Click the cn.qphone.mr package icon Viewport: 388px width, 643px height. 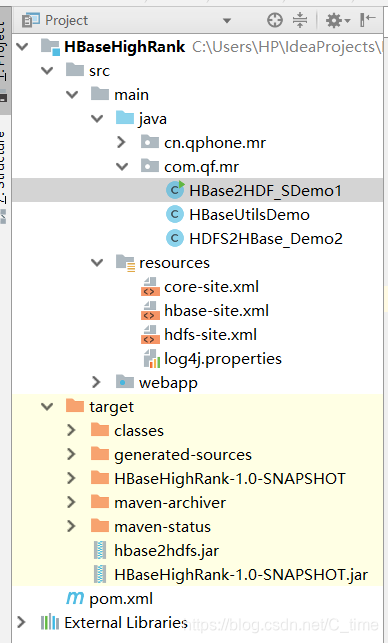point(150,142)
